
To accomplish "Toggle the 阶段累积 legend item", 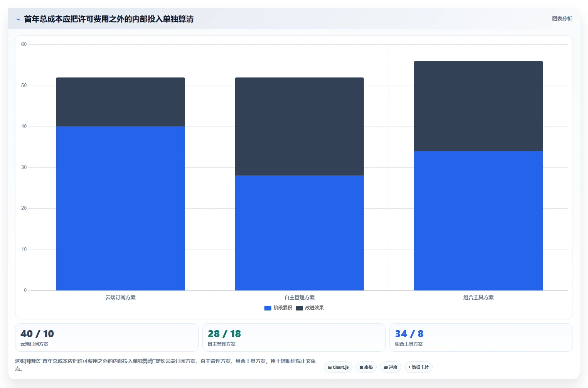I will [278, 308].
